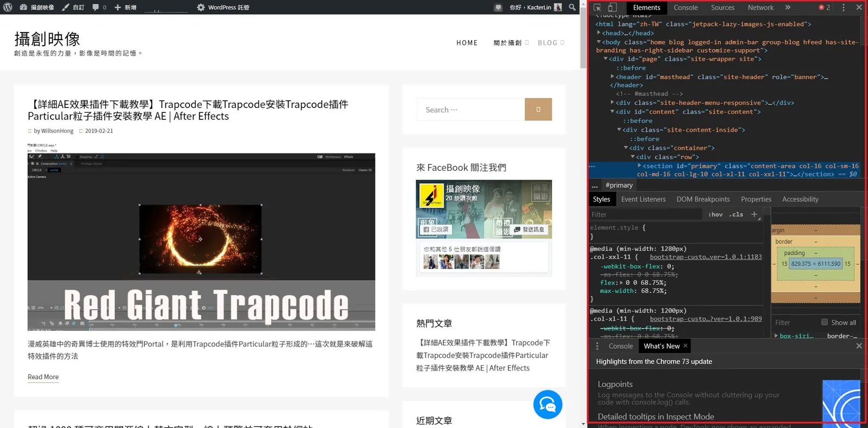The height and width of the screenshot is (428, 868).
Task: Go to the Network tab in DevTools
Action: point(761,8)
